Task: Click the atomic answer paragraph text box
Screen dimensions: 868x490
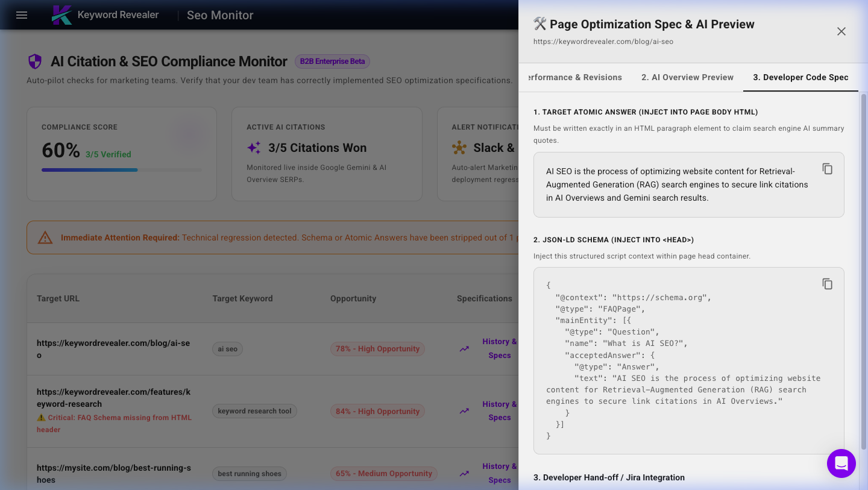Action: pos(689,184)
